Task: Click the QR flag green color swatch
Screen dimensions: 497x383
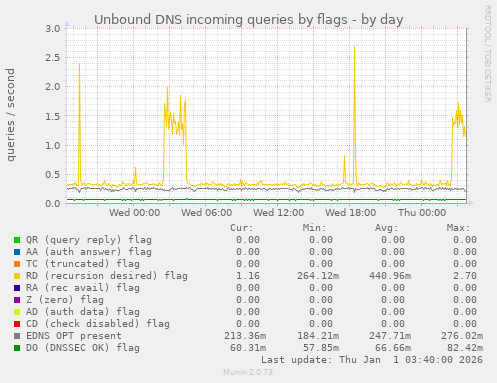Action: point(17,240)
